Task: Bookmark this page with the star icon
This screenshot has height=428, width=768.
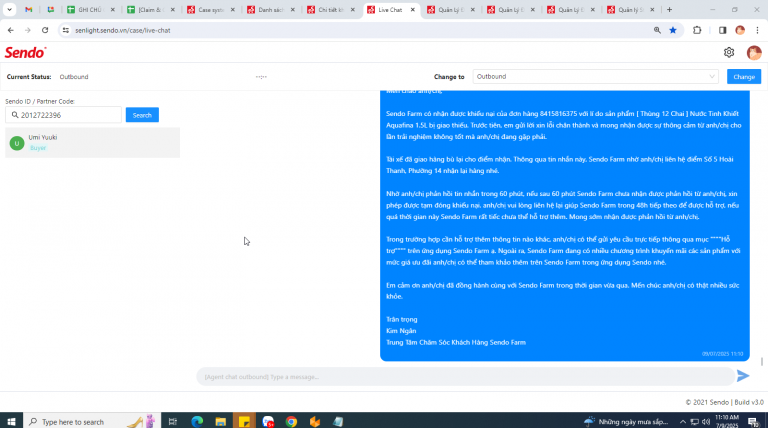Action: coord(673,30)
